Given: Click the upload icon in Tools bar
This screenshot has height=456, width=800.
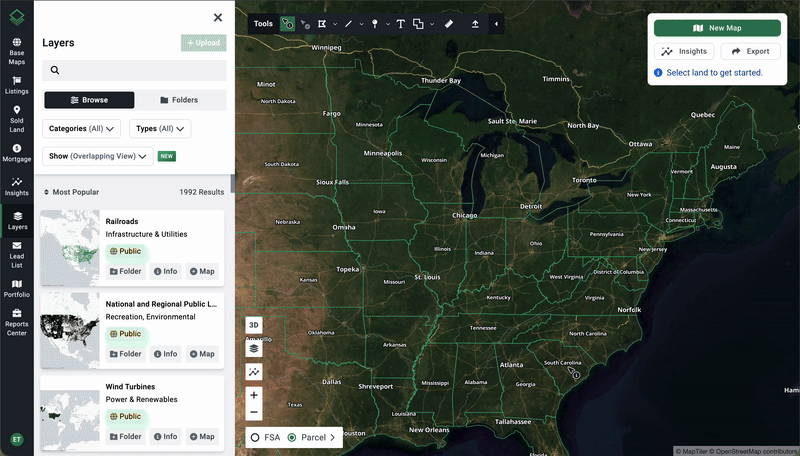Looking at the screenshot, I should [475, 23].
